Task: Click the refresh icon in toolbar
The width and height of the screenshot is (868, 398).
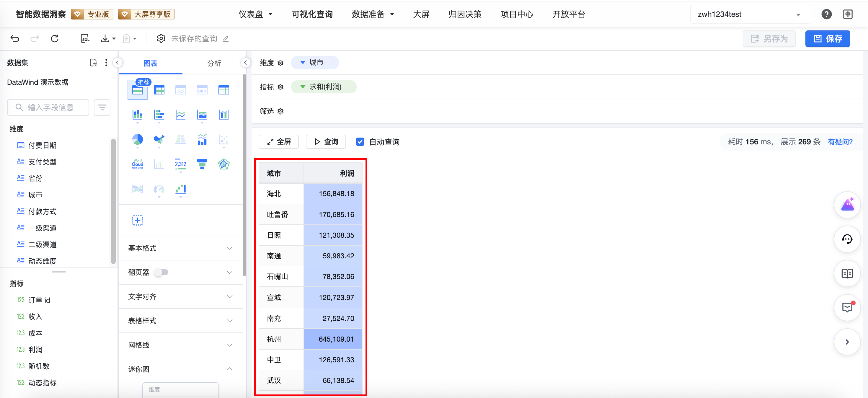Action: coord(55,38)
